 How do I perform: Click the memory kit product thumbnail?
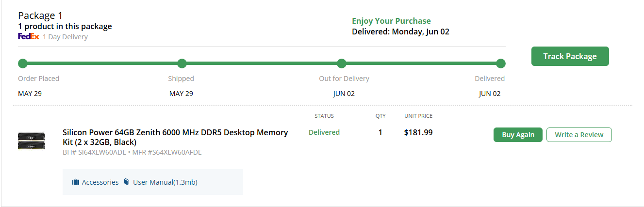[32, 141]
